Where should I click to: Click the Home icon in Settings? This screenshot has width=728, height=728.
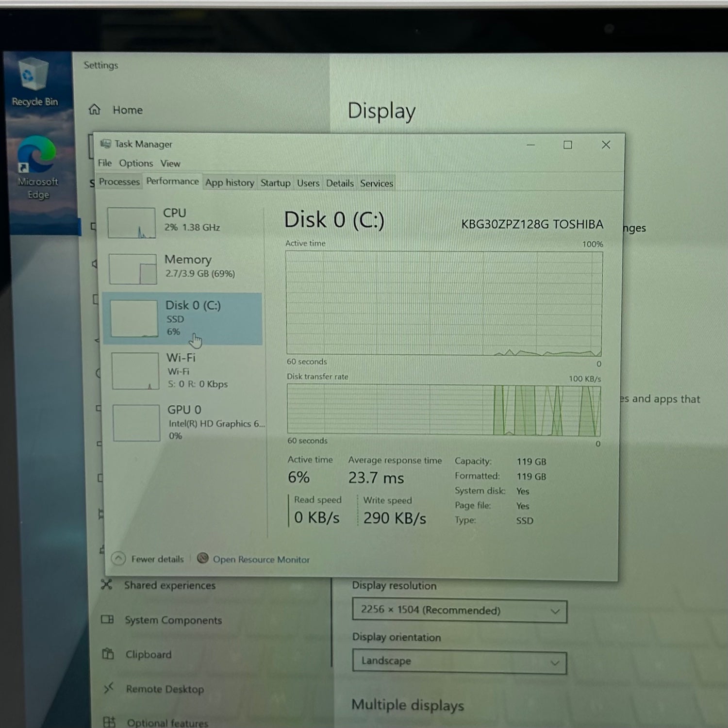pyautogui.click(x=95, y=110)
